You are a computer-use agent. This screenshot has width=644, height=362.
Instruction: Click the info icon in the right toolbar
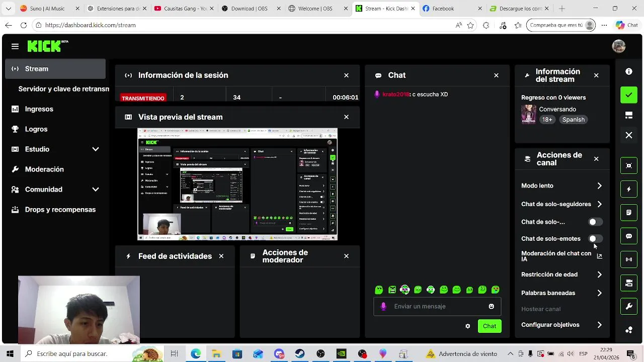point(629,71)
